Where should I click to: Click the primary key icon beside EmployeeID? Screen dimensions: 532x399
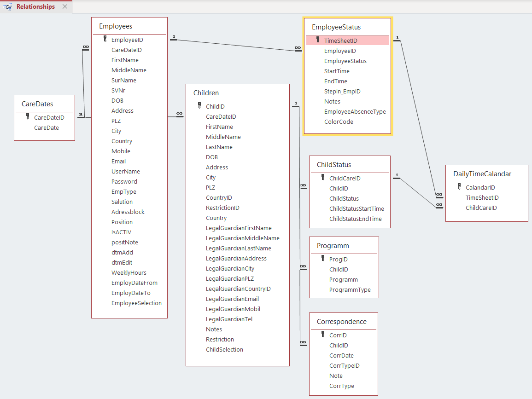coord(105,39)
